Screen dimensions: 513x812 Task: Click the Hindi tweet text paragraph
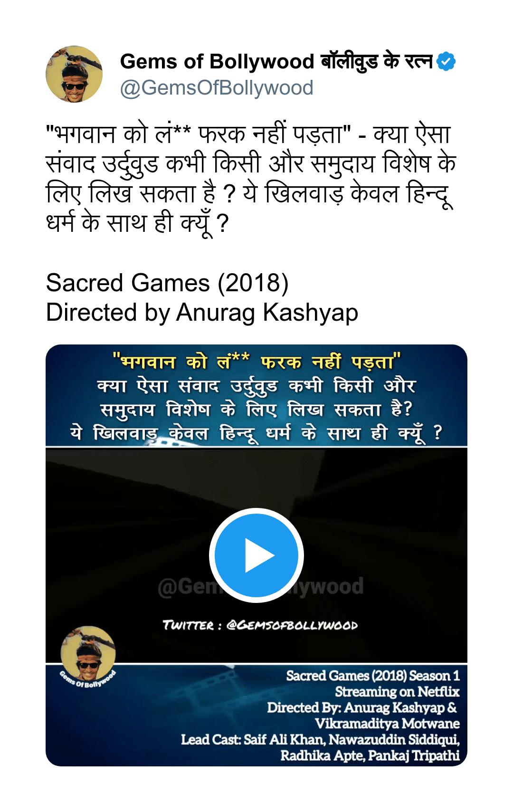point(251,178)
